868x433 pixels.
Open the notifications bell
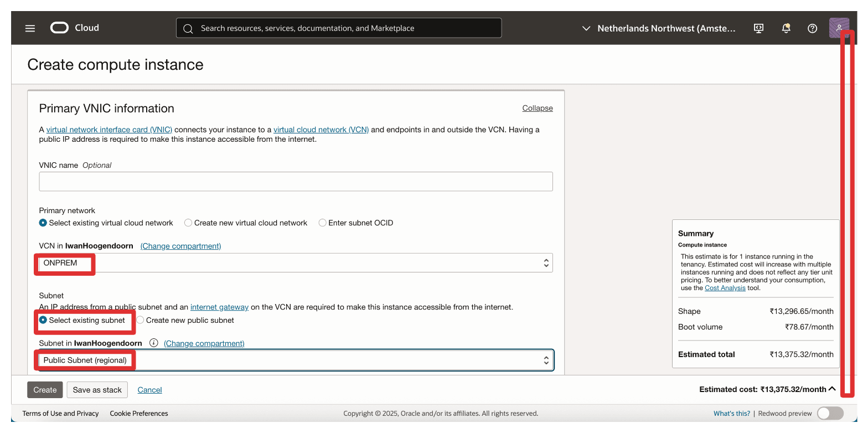pos(786,28)
